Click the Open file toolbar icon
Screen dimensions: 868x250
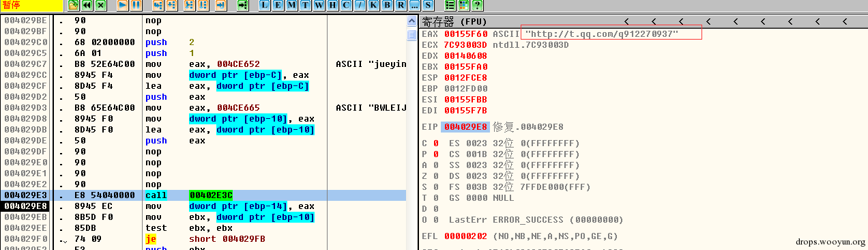(x=73, y=5)
